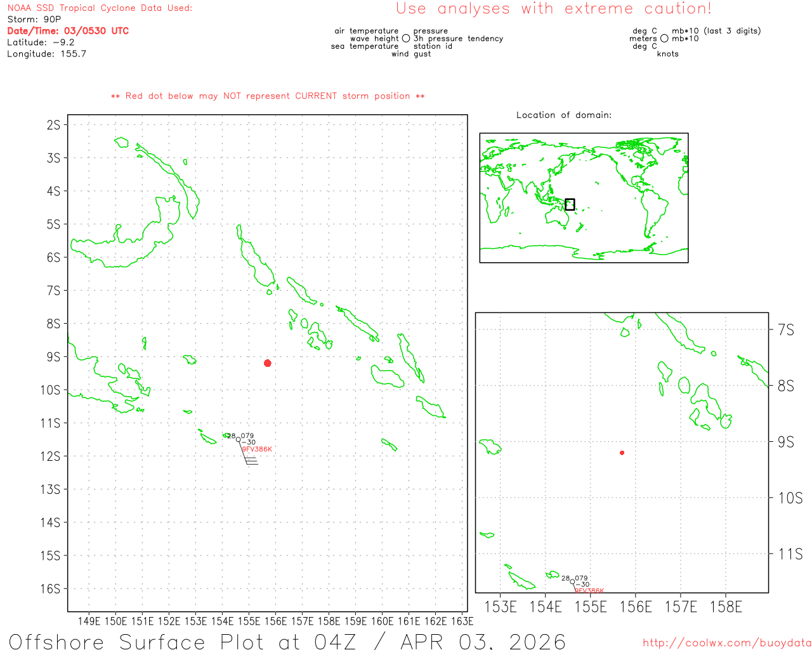Click the 'Date/Time: 03/0530 UTC' text
812x650 pixels.
click(68, 31)
